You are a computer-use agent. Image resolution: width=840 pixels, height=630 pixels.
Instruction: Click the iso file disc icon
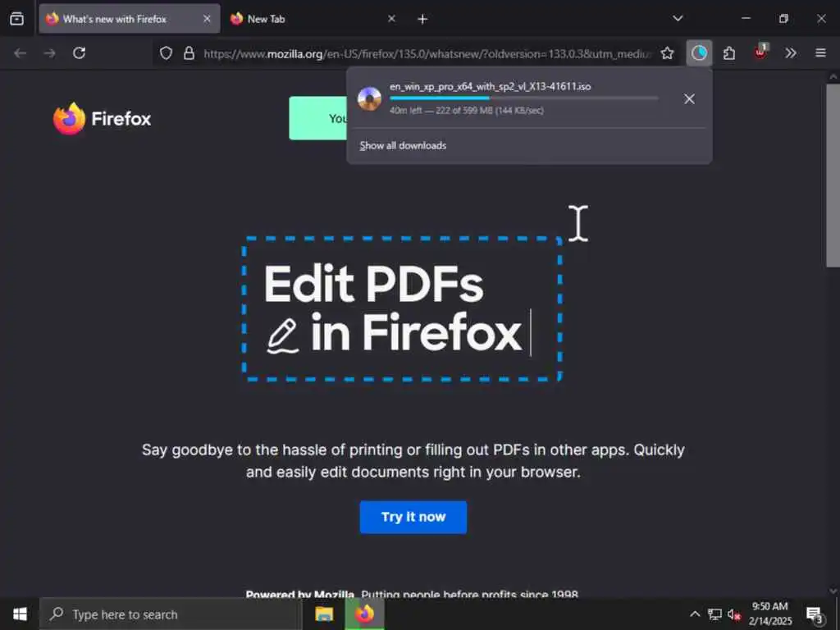(369, 98)
